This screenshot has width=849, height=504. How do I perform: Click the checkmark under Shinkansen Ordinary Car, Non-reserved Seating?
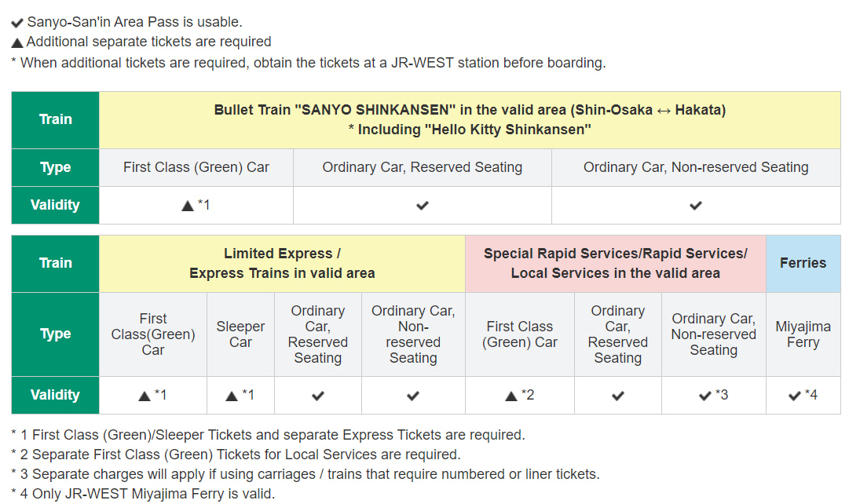(x=696, y=206)
